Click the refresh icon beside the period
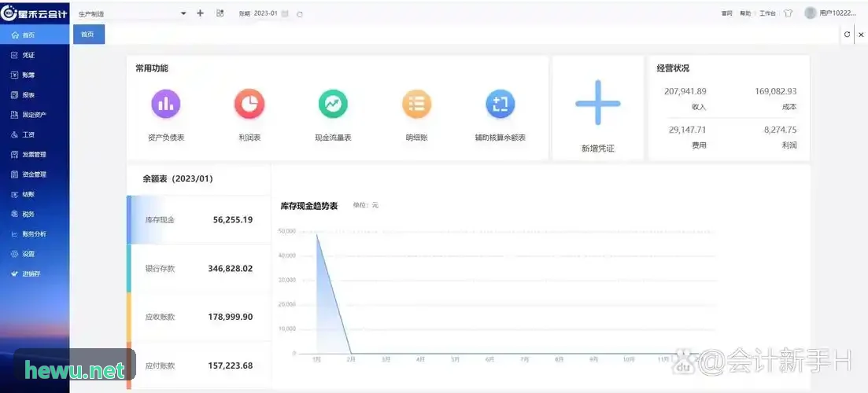868x393 pixels. click(300, 14)
